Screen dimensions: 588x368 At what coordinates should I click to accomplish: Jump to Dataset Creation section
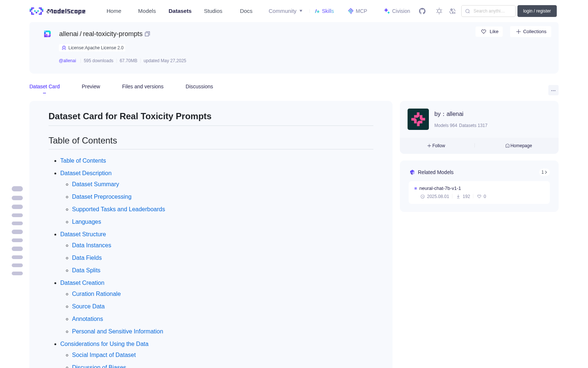(82, 283)
